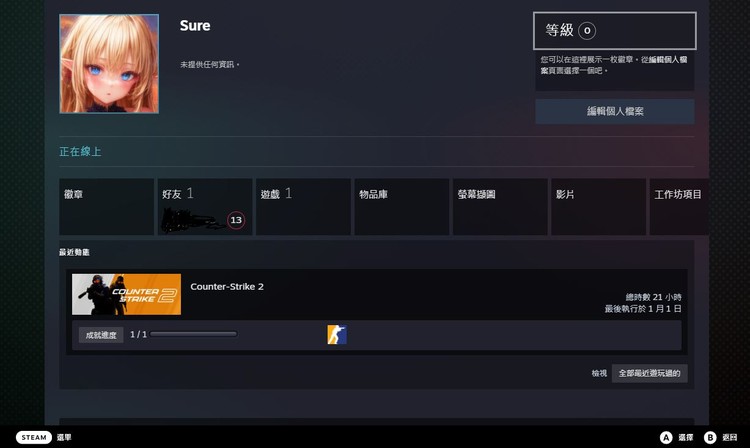Open the Counter-Strike 2 title link

pyautogui.click(x=227, y=287)
